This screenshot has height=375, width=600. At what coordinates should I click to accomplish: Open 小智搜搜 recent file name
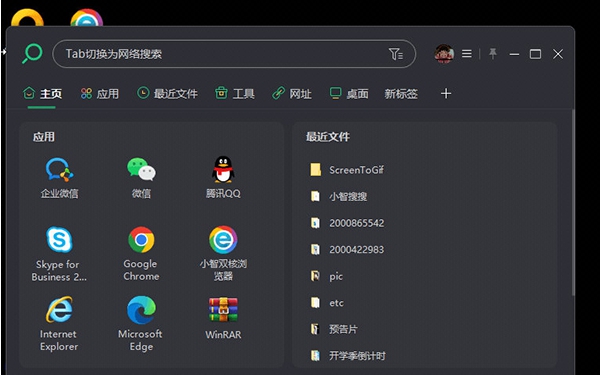(348, 196)
